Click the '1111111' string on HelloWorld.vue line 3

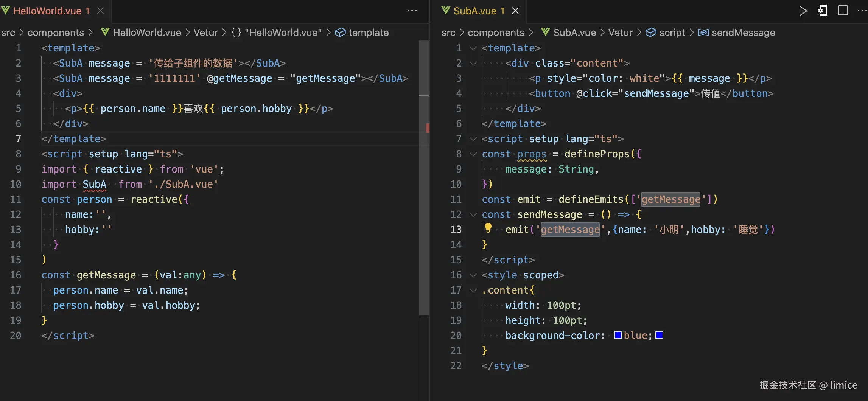(174, 78)
